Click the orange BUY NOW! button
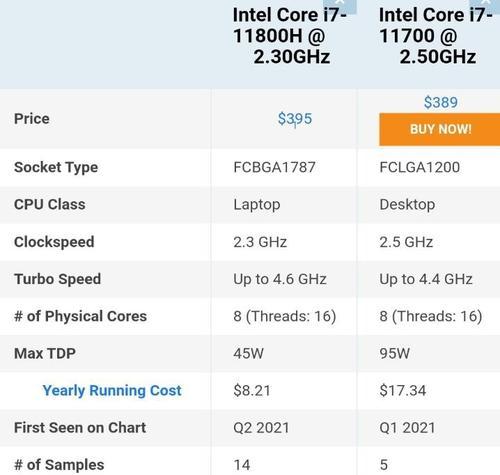 (x=440, y=129)
